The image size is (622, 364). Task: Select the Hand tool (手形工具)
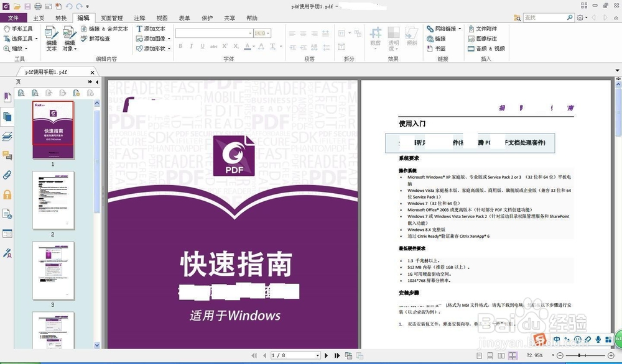pyautogui.click(x=18, y=29)
